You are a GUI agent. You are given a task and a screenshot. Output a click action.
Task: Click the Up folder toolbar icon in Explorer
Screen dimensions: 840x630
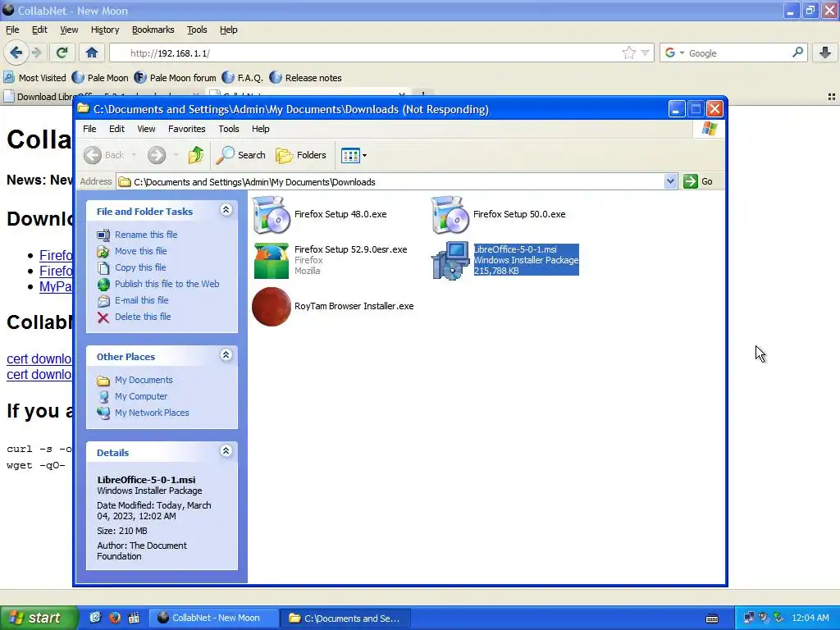pos(195,155)
